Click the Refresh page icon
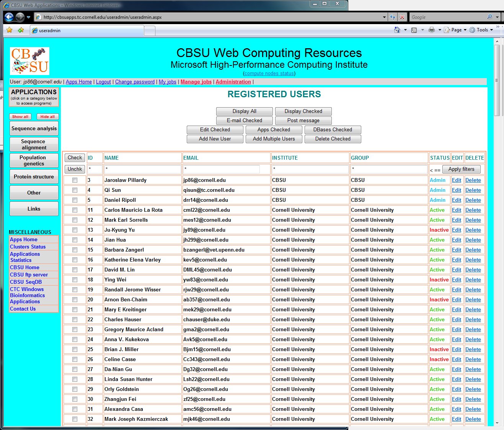504x430 pixels. [393, 17]
